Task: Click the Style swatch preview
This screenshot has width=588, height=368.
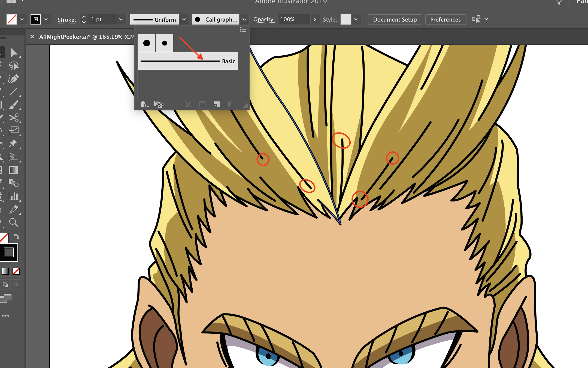Action: [x=346, y=19]
